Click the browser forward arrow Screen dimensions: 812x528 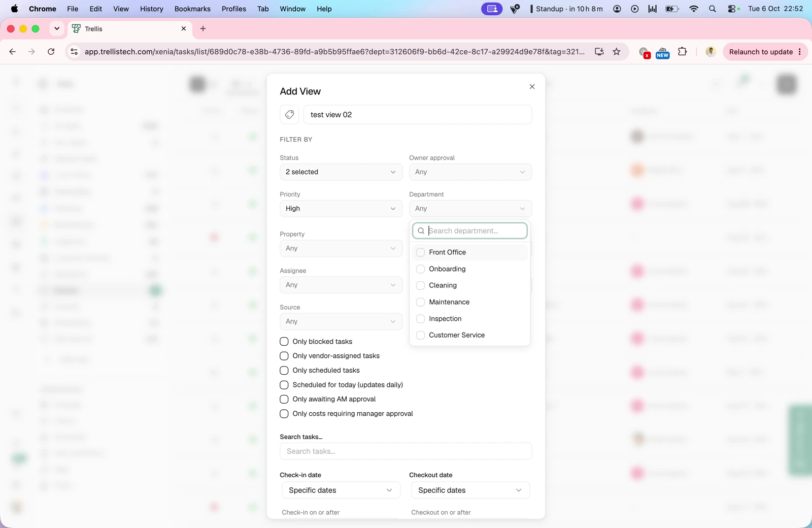point(31,52)
